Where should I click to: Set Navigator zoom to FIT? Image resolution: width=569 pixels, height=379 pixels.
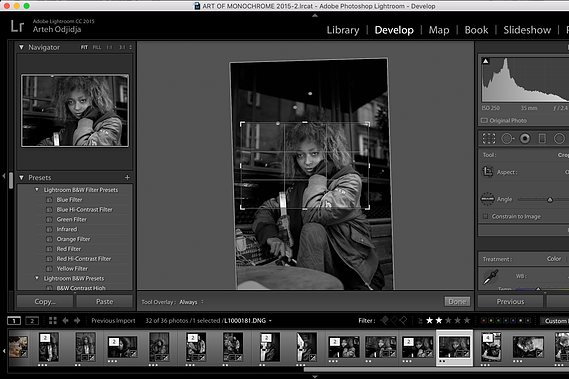pyautogui.click(x=84, y=47)
